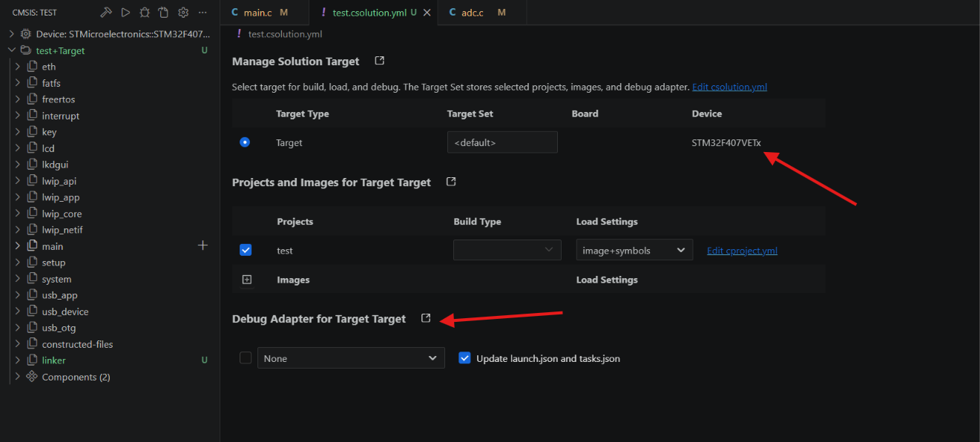Click the chip icon beside Device entry
Viewport: 980px width, 442px height.
[x=26, y=34]
